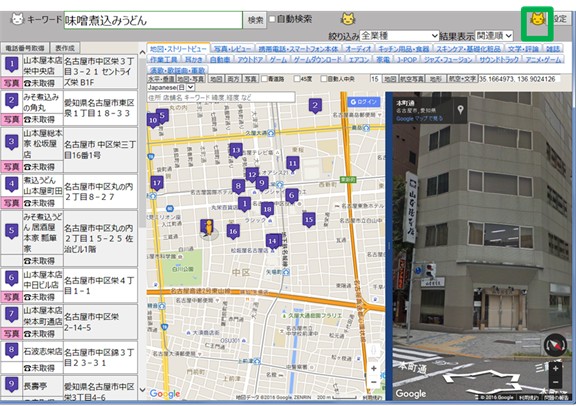The image size is (576, 406).
Task: Open the サウンドトラック tab
Action: tap(498, 60)
